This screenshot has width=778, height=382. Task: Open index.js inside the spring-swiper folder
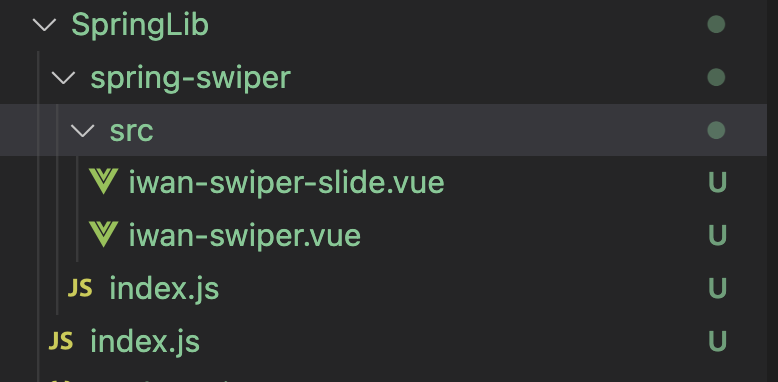[x=164, y=288]
